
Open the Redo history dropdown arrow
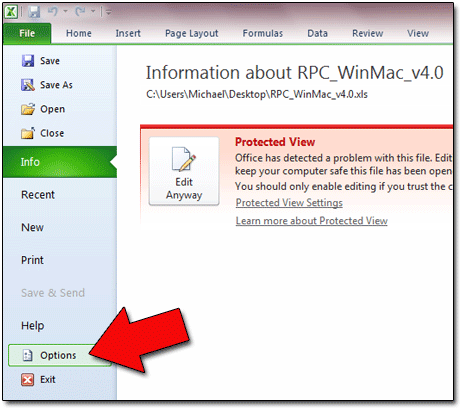pyautogui.click(x=93, y=12)
